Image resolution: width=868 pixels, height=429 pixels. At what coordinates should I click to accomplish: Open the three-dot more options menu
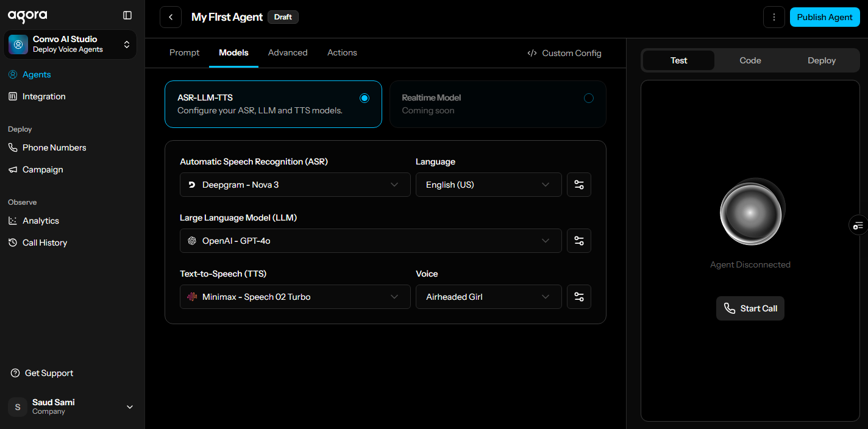click(x=774, y=17)
